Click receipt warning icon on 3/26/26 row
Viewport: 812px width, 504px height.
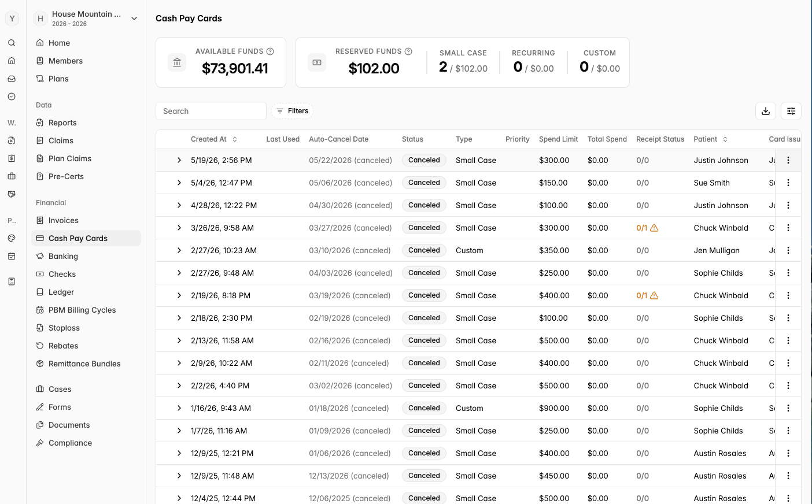[x=654, y=228]
